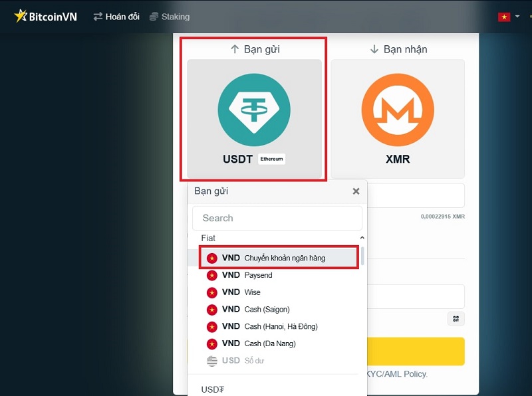The image size is (532, 396).
Task: Click the BitcoinVN logo
Action: [x=45, y=17]
